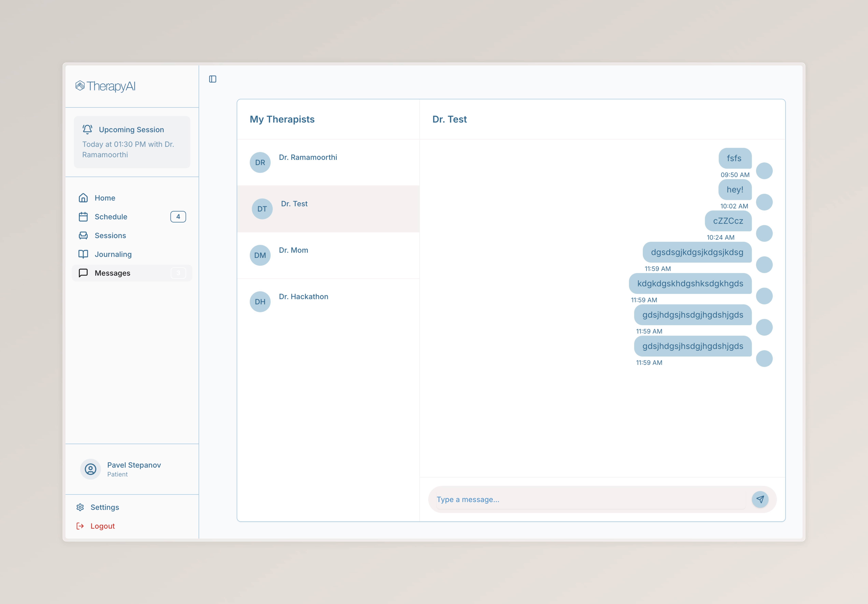Screen dimensions: 868x604
Task: Click the DT avatar for Dr. Test
Action: 262,209
